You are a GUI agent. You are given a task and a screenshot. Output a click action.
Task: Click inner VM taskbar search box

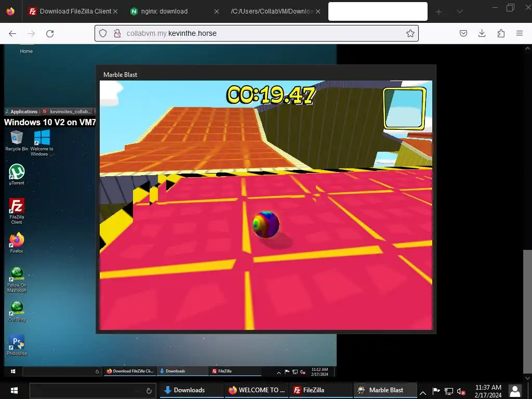coord(62,371)
